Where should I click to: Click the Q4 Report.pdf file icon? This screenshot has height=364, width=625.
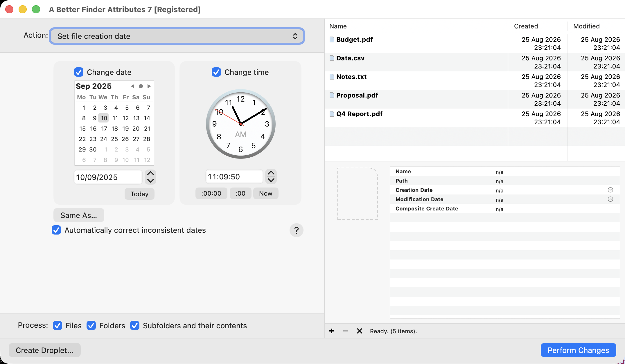pos(332,114)
